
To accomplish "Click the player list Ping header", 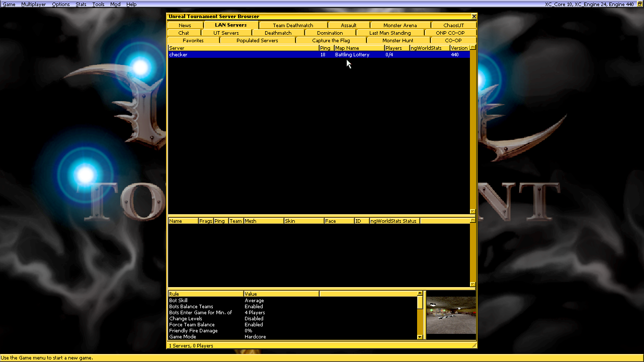I will (x=221, y=221).
